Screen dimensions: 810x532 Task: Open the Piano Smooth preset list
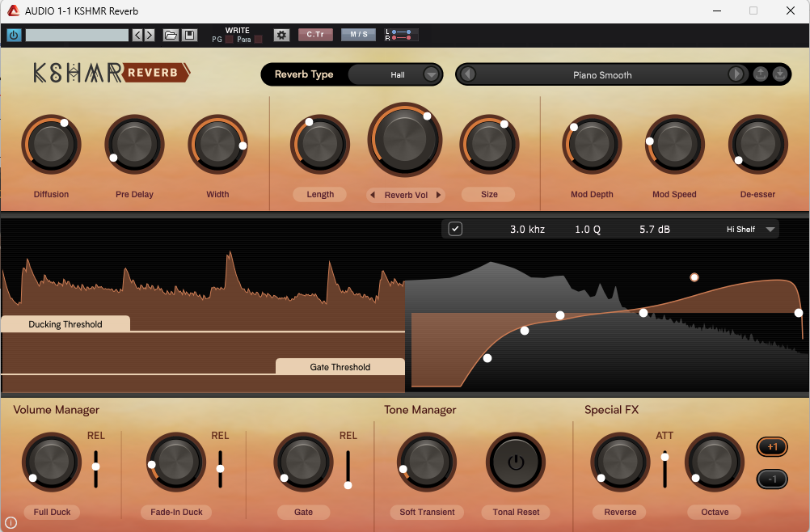[x=601, y=75]
